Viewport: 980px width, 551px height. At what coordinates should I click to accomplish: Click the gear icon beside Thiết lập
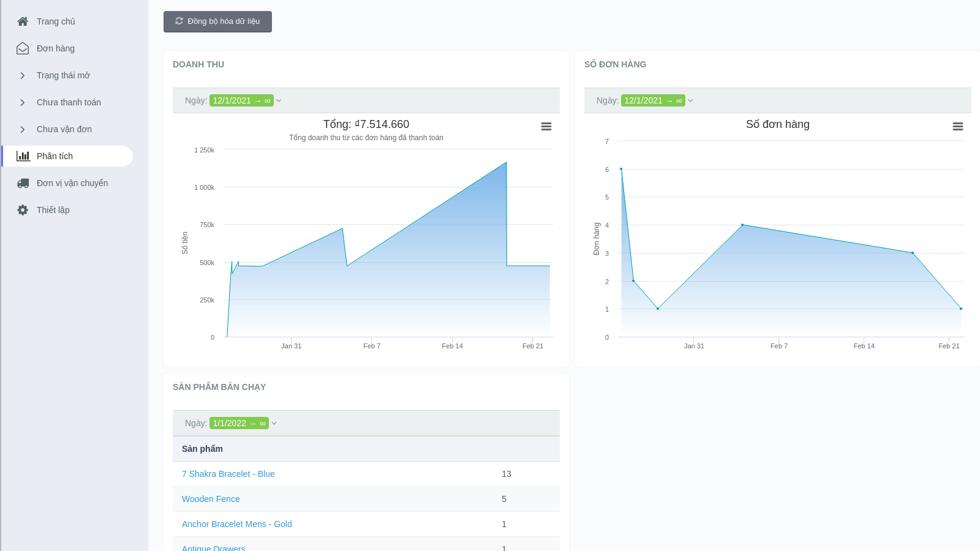[23, 210]
